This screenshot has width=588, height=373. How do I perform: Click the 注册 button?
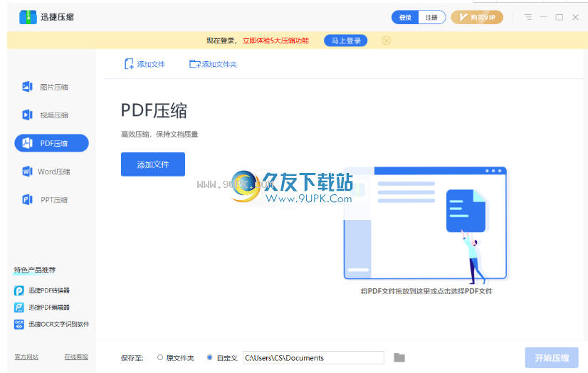coord(431,17)
